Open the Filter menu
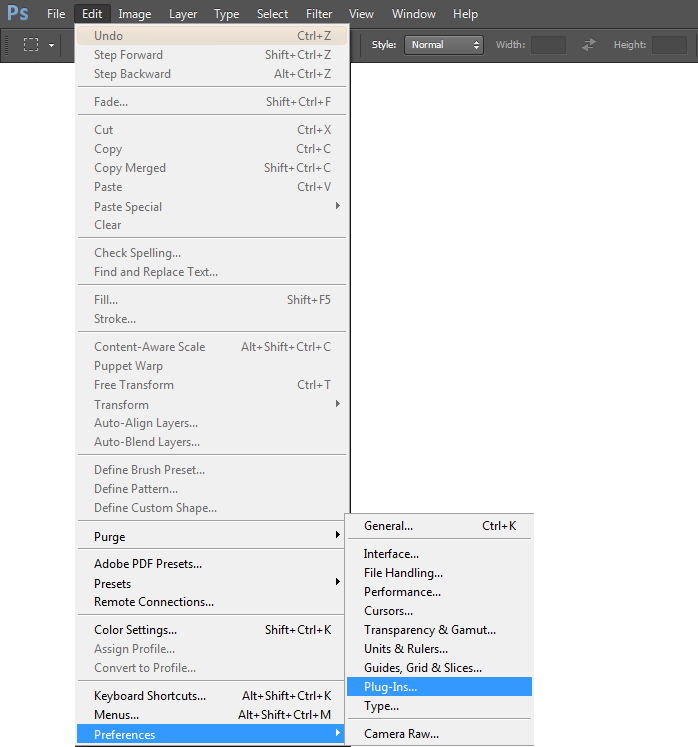Image resolution: width=698 pixels, height=747 pixels. 319,14
